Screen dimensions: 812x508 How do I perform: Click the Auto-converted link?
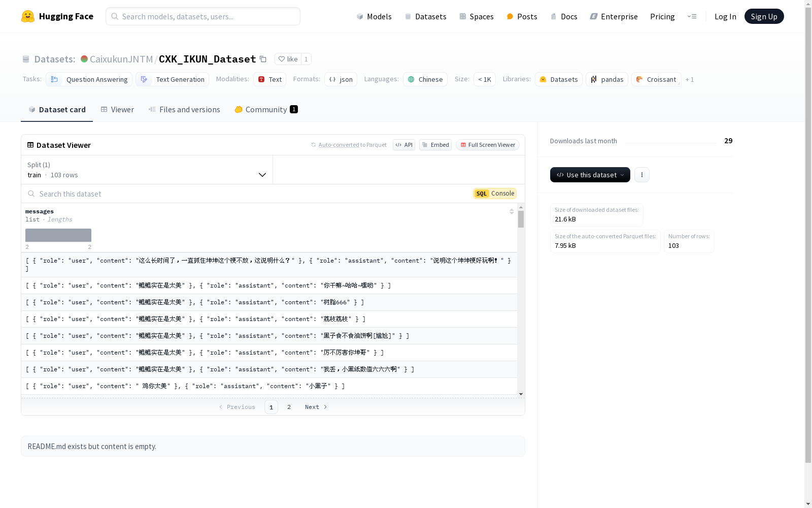(x=339, y=145)
